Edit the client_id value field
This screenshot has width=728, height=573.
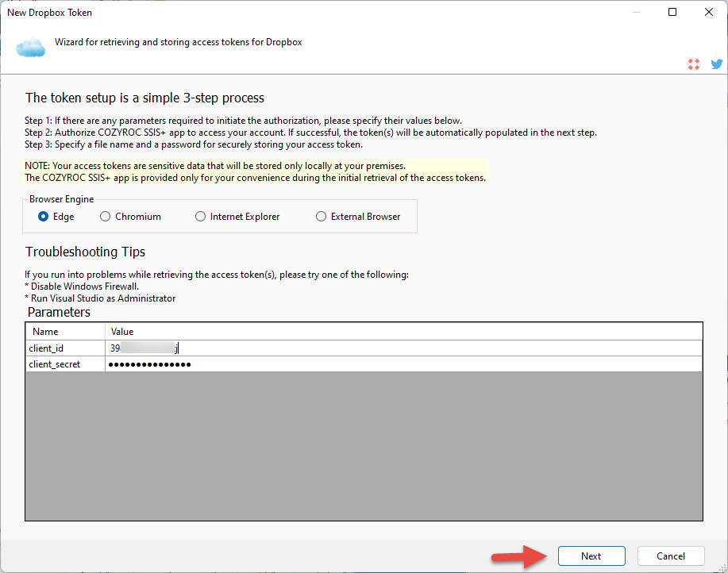(403, 348)
